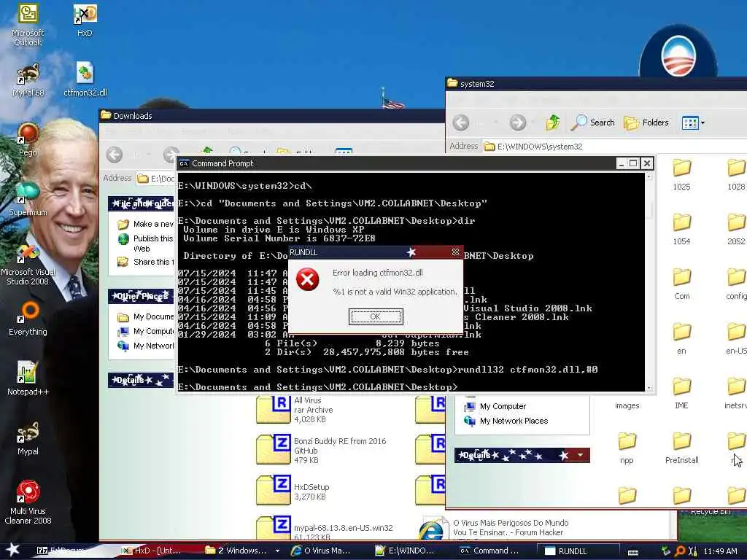Go up one folder in system32 window

[x=553, y=122]
